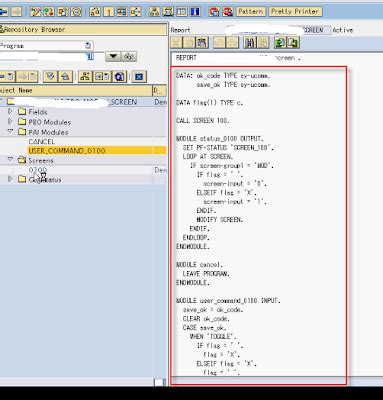
Task: Select the Fields folder label
Action: click(x=38, y=112)
